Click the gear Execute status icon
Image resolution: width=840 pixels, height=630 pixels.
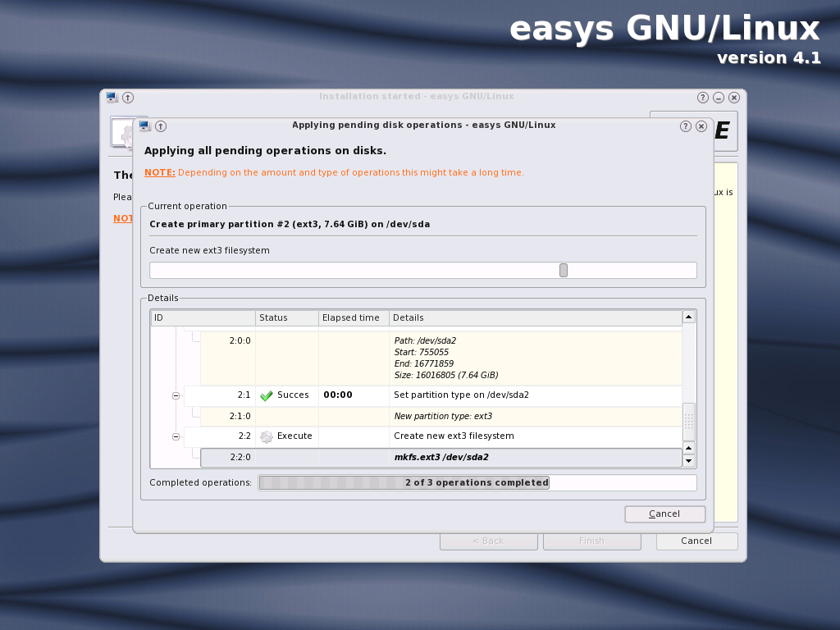tap(267, 436)
